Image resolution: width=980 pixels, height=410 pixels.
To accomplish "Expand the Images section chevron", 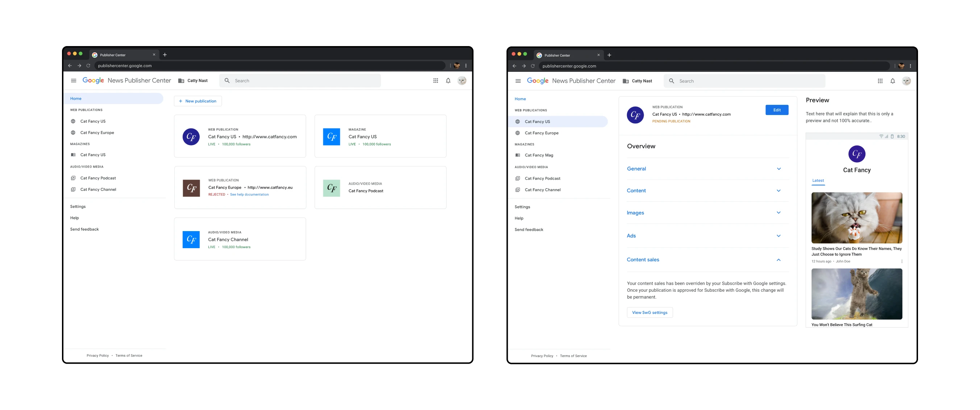I will (778, 213).
